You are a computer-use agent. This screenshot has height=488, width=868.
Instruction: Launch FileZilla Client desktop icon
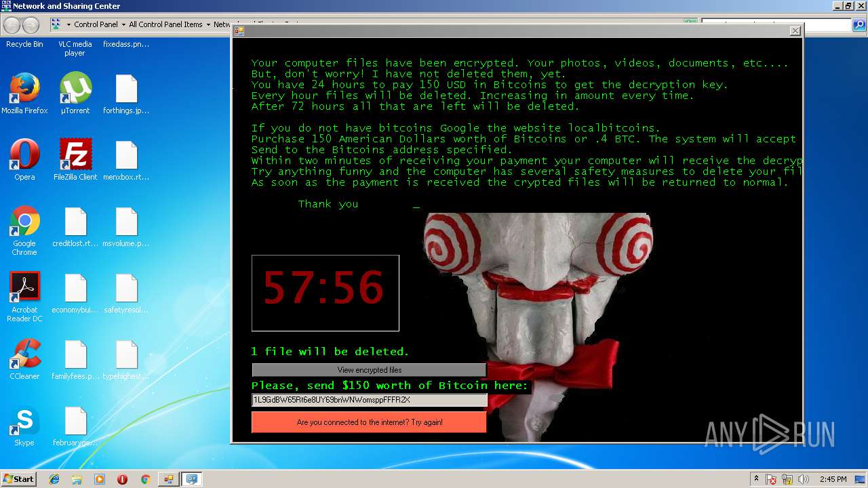pyautogui.click(x=75, y=155)
